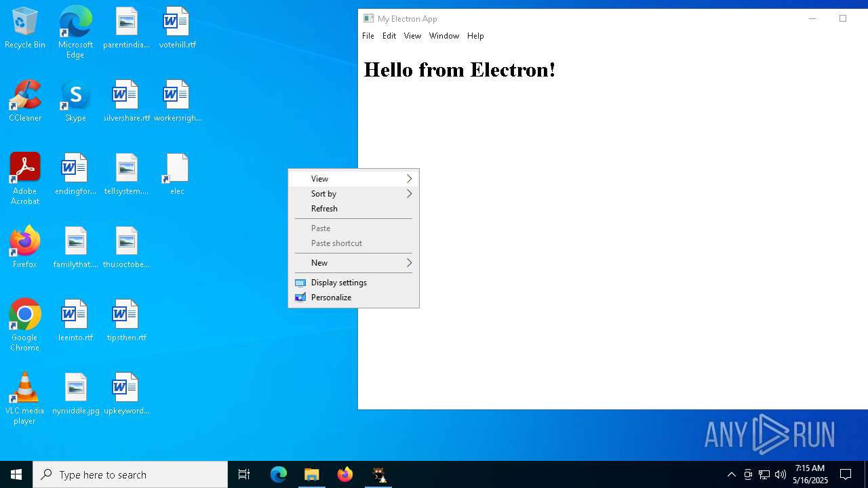The image size is (868, 488).
Task: Select the nymiddle.jpg file icon
Action: tap(75, 394)
